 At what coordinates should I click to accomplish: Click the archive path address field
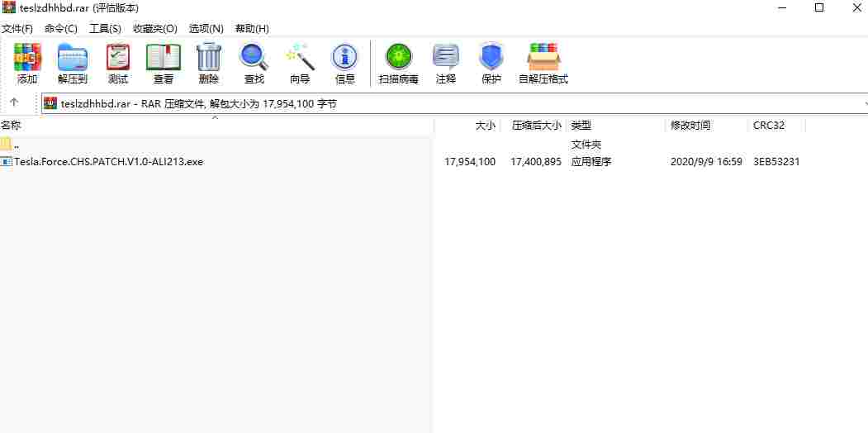tap(454, 103)
